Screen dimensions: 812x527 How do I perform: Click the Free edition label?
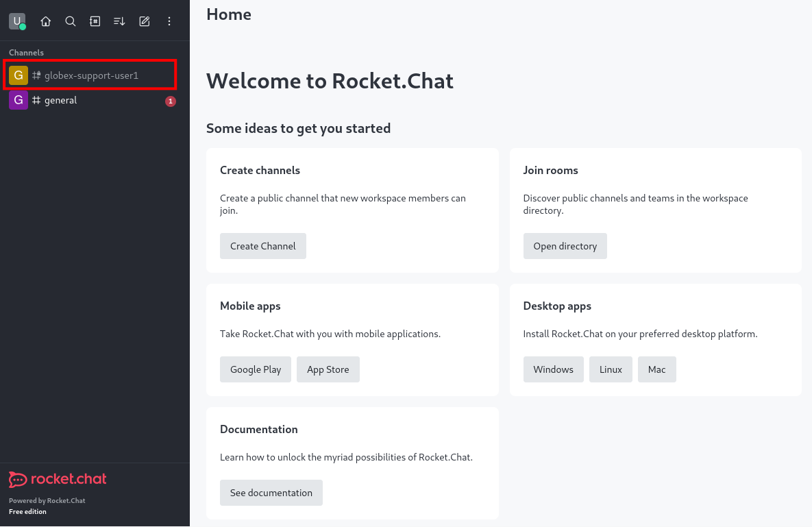(27, 511)
